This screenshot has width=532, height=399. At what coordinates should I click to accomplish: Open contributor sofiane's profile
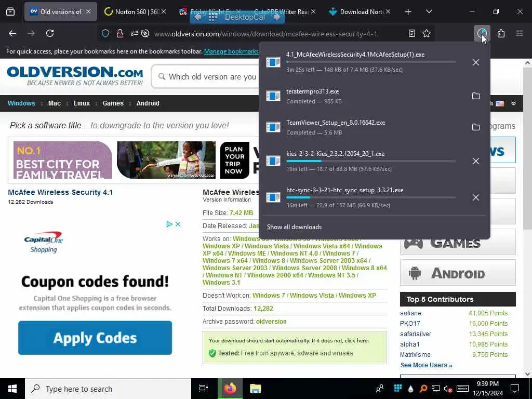[x=410, y=313]
